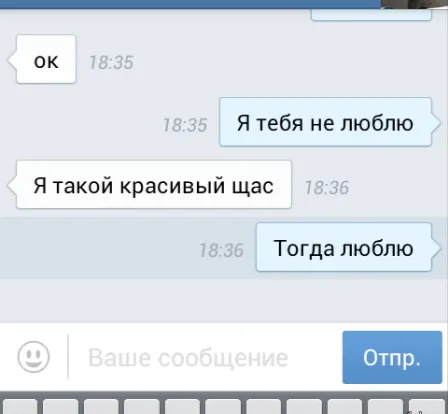Tap the 18:36 time next to 'Тогда люблю'
The width and height of the screenshot is (448, 414).
(x=221, y=251)
